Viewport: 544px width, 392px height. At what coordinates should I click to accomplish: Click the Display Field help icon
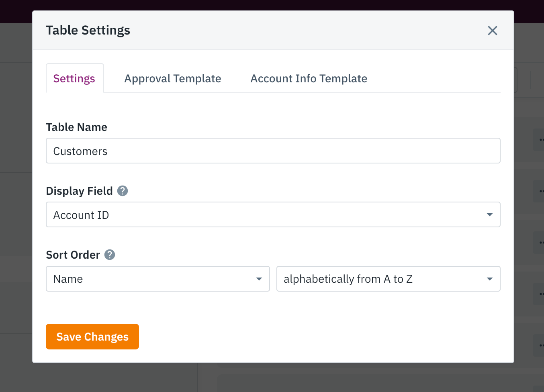pos(123,191)
